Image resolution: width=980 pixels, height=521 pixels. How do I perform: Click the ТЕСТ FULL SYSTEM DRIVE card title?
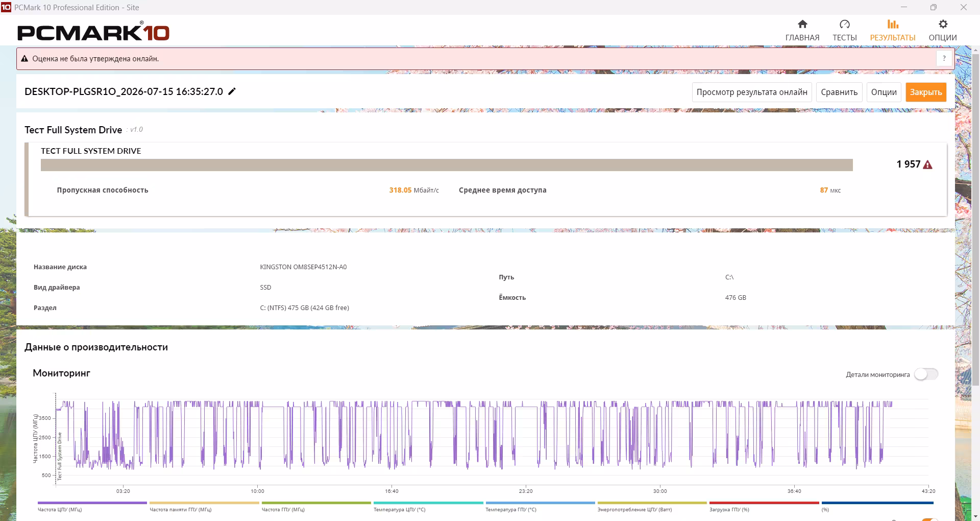coord(91,151)
